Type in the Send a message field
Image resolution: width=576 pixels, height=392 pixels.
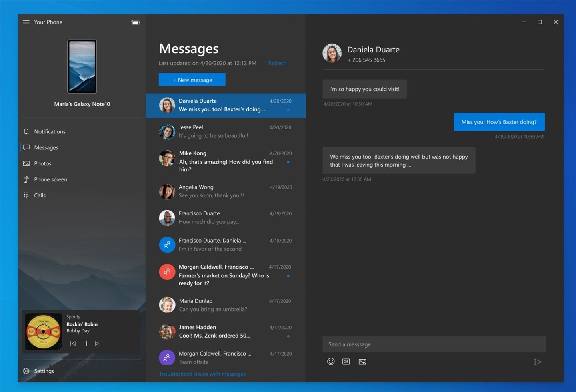pyautogui.click(x=434, y=344)
